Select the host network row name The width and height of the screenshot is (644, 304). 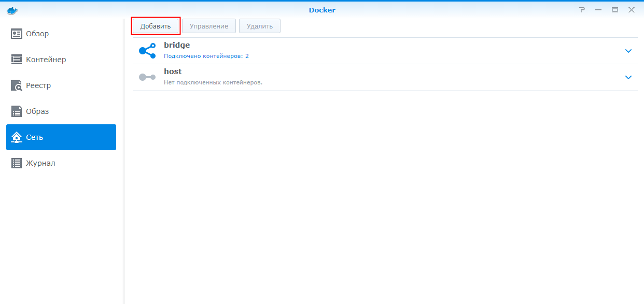pyautogui.click(x=173, y=71)
